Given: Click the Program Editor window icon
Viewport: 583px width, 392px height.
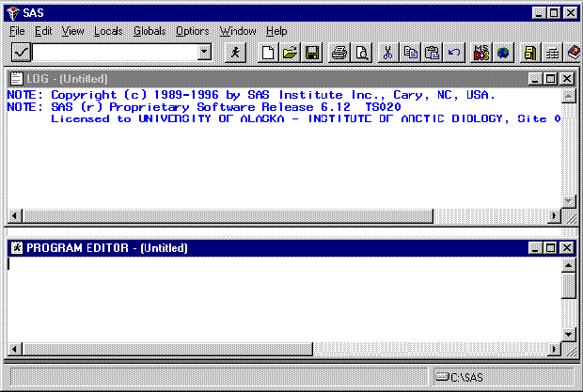Looking at the screenshot, I should tap(17, 247).
